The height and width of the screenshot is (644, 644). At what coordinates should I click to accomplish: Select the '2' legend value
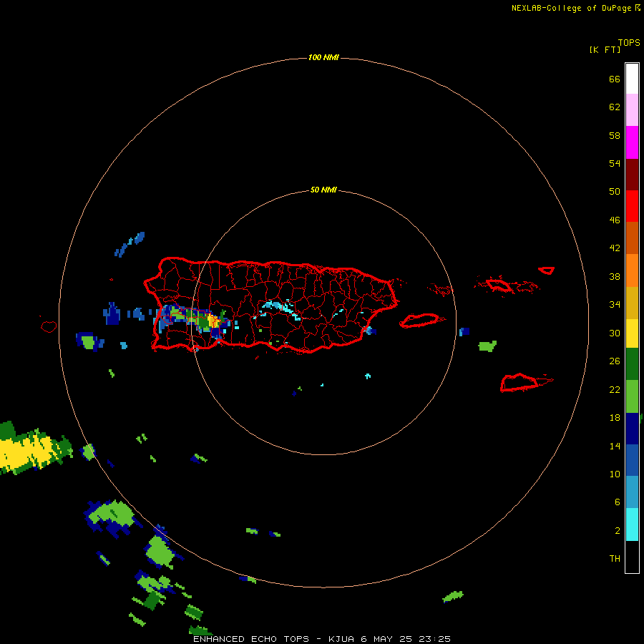617,531
